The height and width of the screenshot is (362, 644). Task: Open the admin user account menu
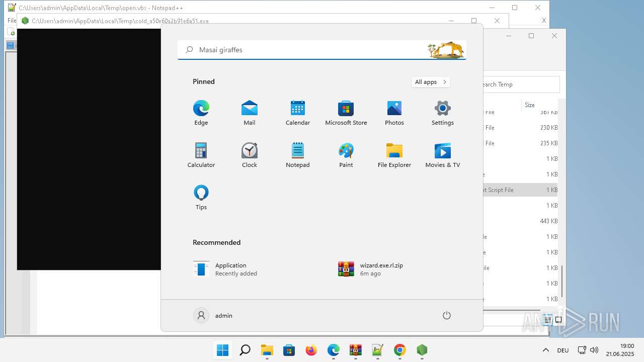213,315
